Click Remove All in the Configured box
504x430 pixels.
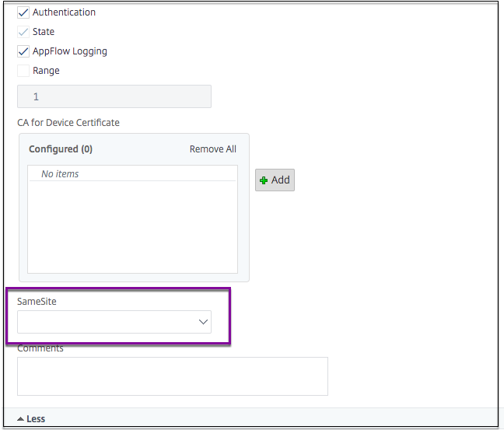(x=213, y=149)
